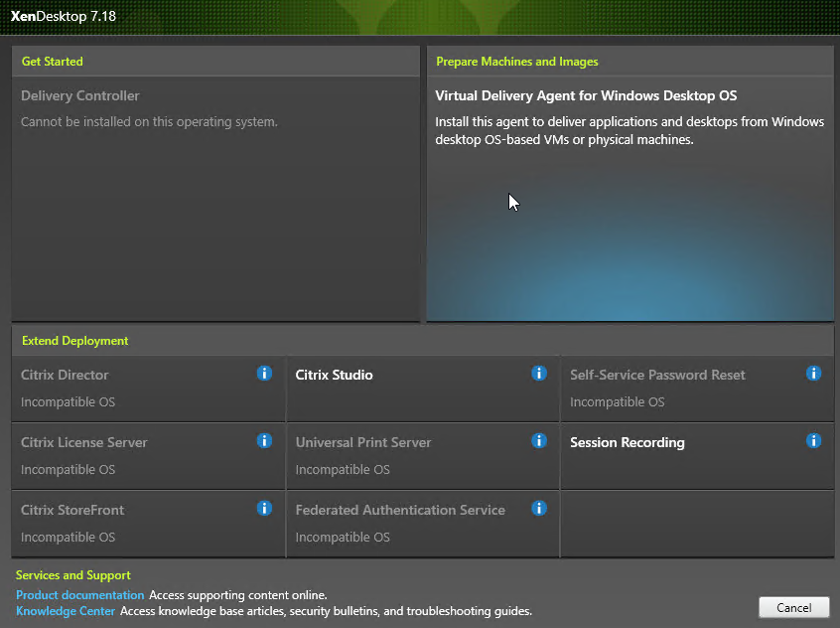840x628 pixels.
Task: Visit the Knowledge Center link
Action: pos(66,611)
